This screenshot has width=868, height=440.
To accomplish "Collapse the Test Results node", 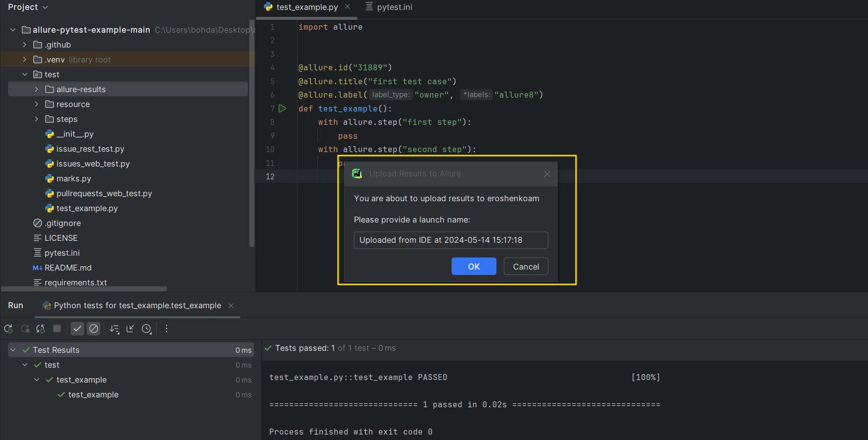I will (13, 350).
